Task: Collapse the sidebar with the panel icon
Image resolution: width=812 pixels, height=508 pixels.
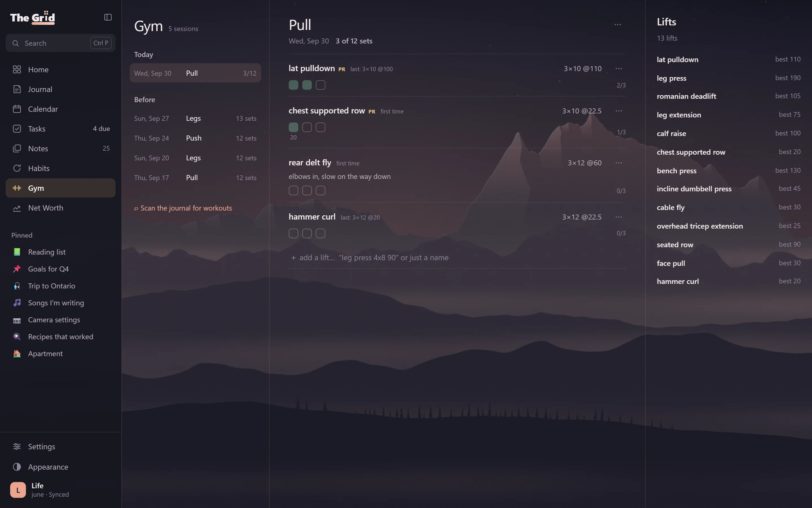Action: click(108, 17)
